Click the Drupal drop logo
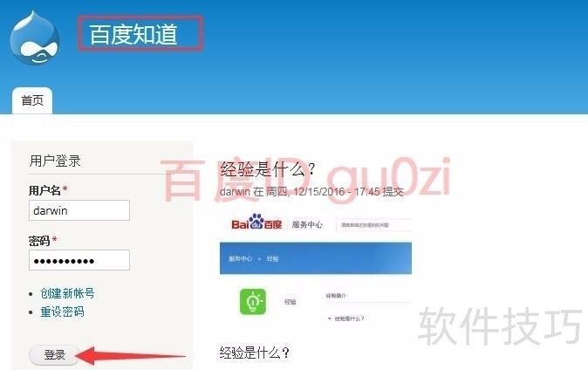This screenshot has width=588, height=370. click(35, 38)
